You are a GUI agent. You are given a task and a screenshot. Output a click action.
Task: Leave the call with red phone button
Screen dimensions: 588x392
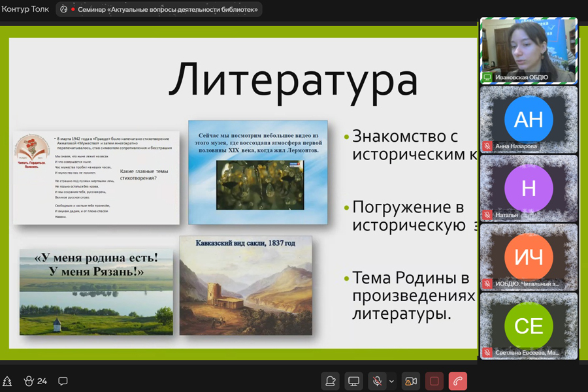click(x=459, y=381)
